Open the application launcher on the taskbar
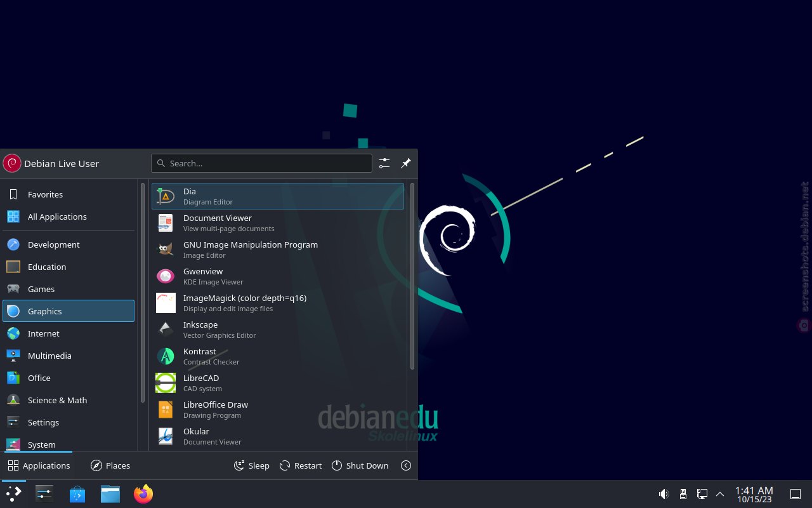The image size is (812, 508). pyautogui.click(x=14, y=494)
